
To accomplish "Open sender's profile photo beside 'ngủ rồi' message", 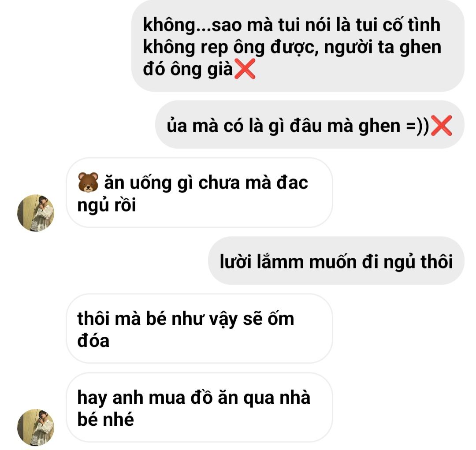I will coord(36,213).
